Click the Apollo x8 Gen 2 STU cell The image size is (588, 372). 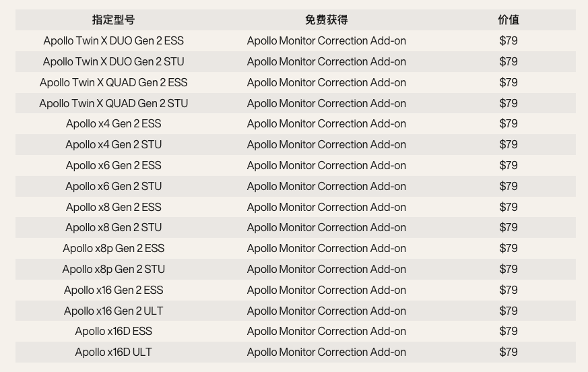[x=113, y=227]
